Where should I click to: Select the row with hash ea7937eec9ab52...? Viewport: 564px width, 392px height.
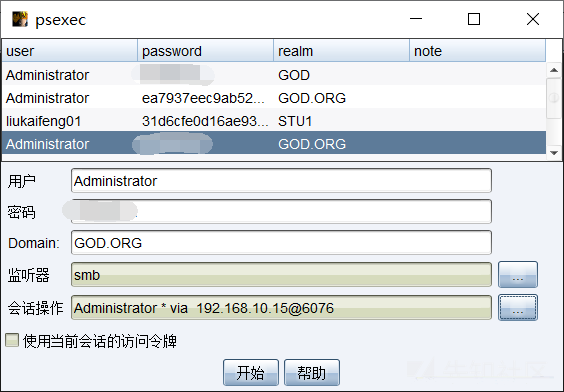[x=274, y=98]
